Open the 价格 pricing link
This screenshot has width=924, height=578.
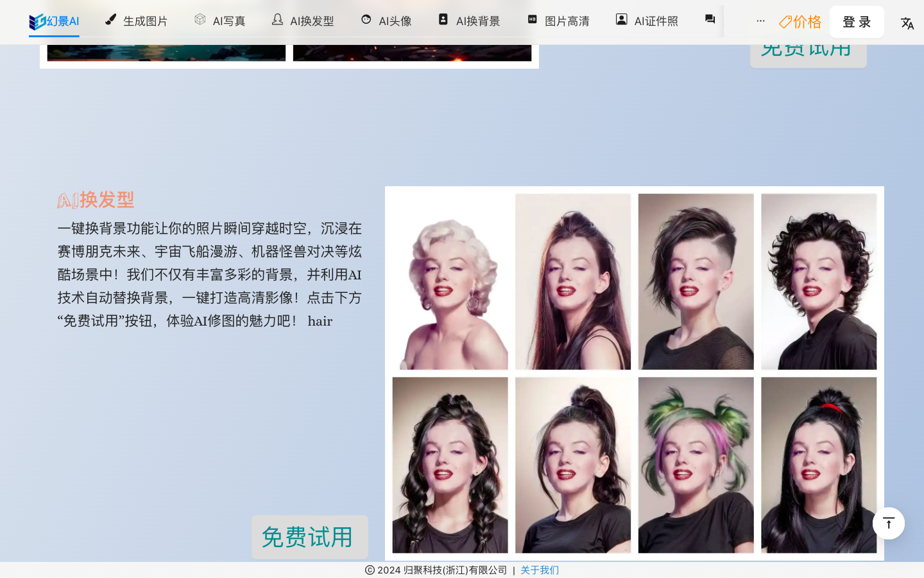(800, 22)
